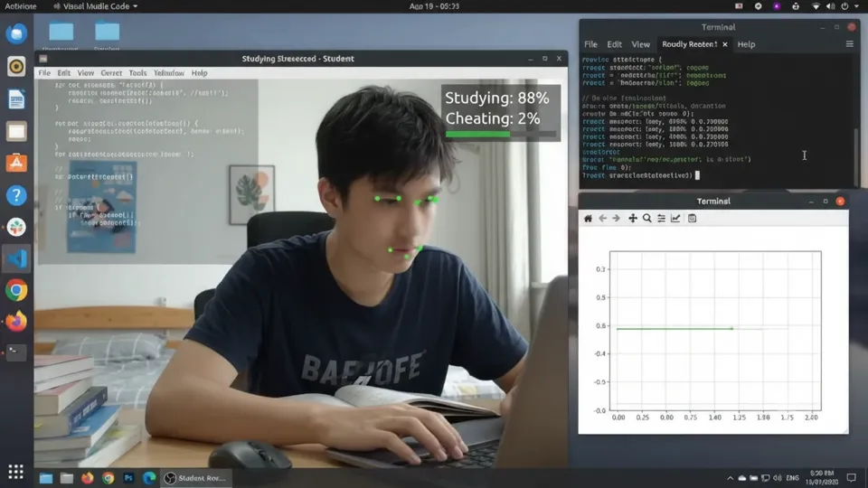
Task: Click the green studying progress bar
Action: (477, 134)
